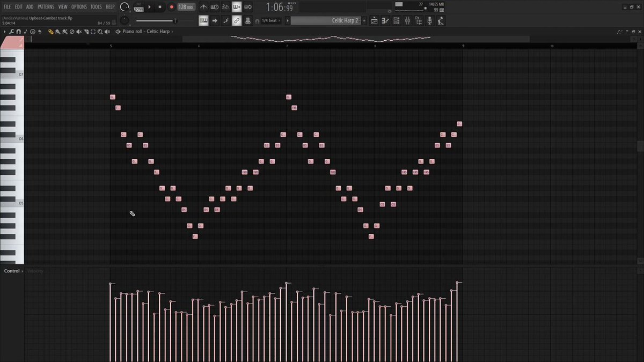The width and height of the screenshot is (644, 362).
Task: Select the Slice tool in piano roll
Action: point(86,32)
